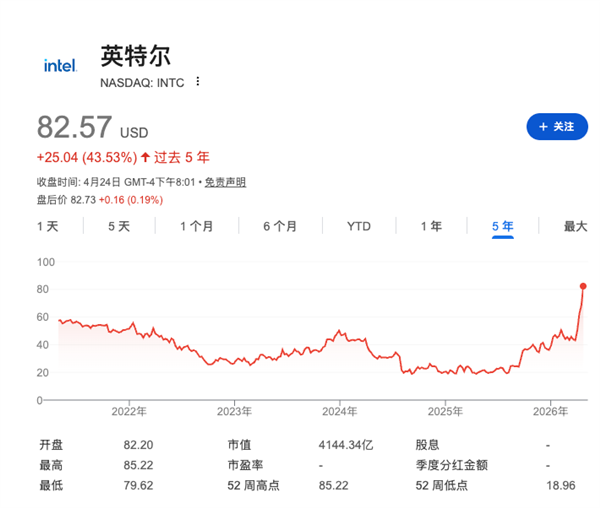600x508 pixels.
Task: Click the plus 关注 follow button
Action: pyautogui.click(x=557, y=127)
